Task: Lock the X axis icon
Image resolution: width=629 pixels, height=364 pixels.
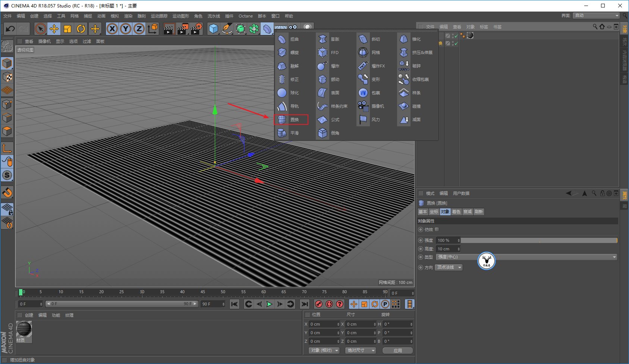Action: coord(112,29)
